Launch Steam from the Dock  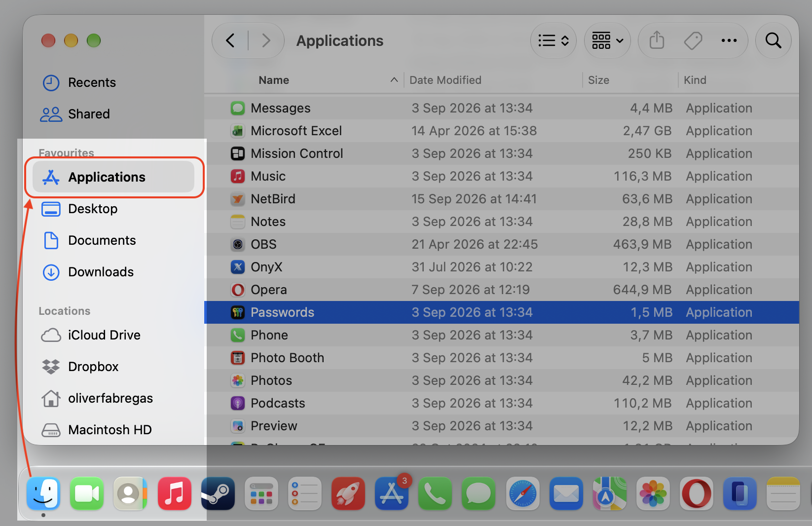click(x=218, y=493)
